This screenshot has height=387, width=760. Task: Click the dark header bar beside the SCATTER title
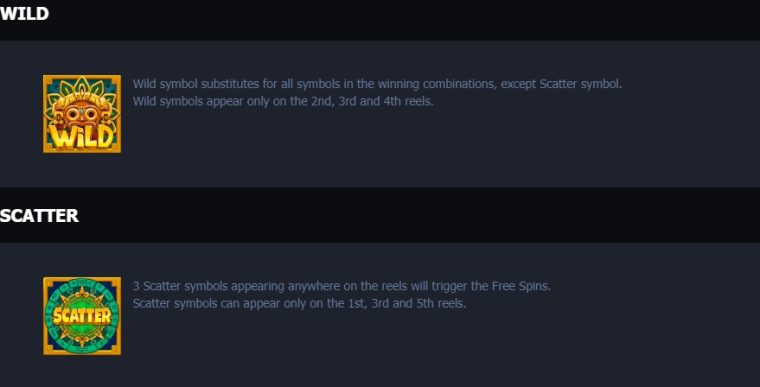click(x=419, y=215)
